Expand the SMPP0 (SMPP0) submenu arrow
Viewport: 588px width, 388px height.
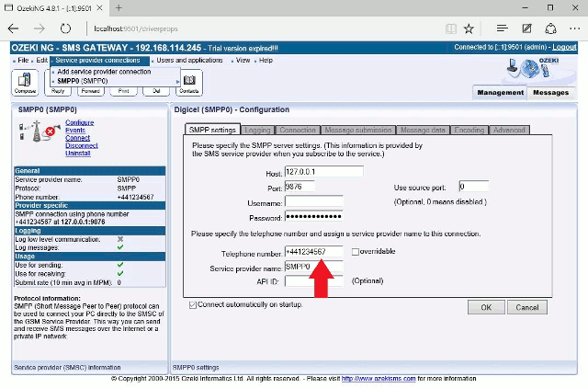point(177,82)
